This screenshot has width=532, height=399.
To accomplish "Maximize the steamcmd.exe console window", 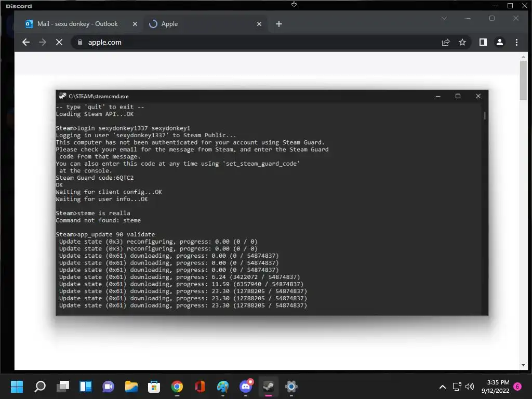I will pyautogui.click(x=458, y=96).
